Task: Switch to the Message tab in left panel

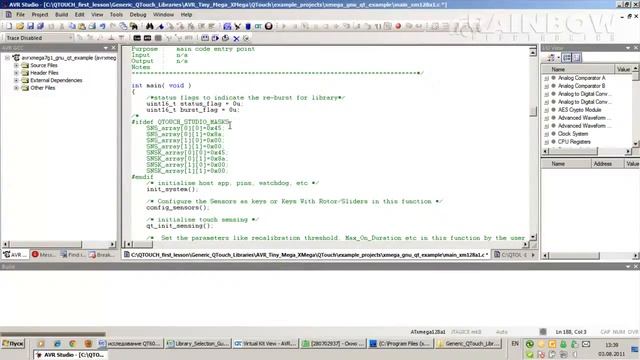Action: 43,255
